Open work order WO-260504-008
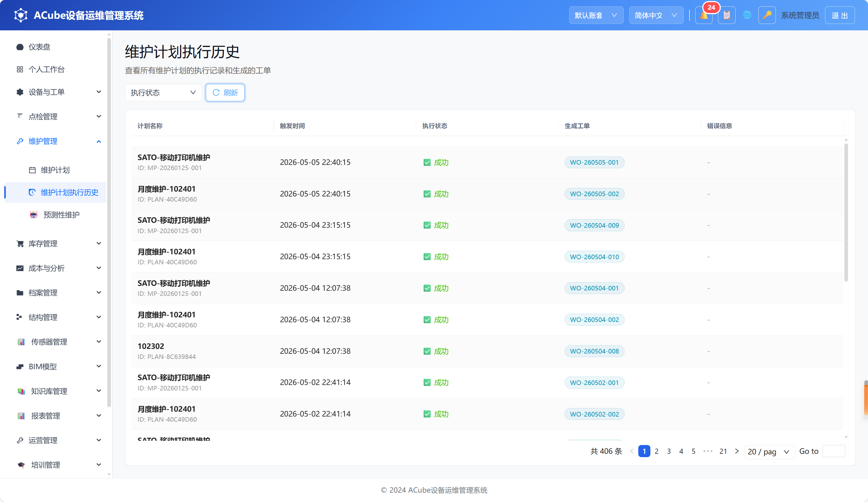The width and height of the screenshot is (868, 502). click(594, 351)
